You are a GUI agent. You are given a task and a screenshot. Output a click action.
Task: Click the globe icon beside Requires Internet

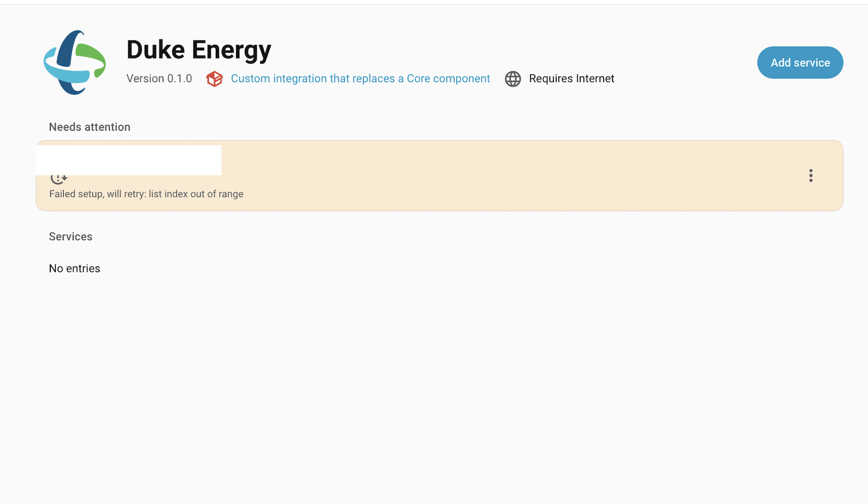coord(513,79)
